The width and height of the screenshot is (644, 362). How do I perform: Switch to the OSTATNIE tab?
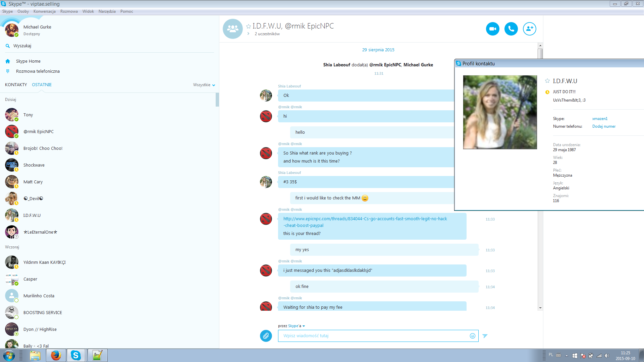point(42,85)
